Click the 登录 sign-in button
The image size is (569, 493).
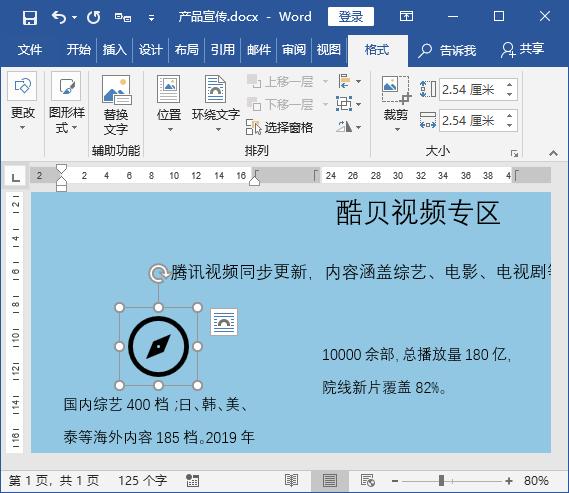(351, 17)
